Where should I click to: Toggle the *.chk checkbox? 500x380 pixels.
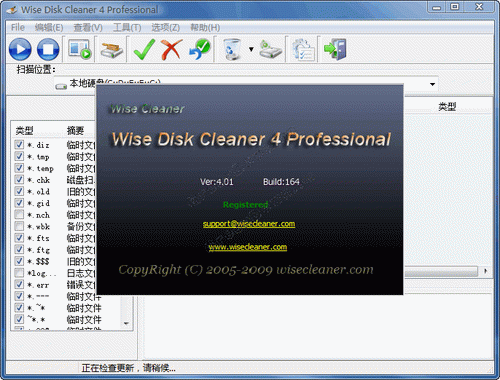(19, 179)
